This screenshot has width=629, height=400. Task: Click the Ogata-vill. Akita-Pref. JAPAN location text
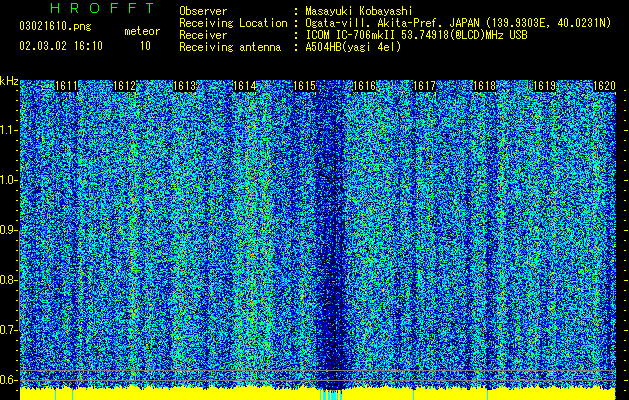[458, 23]
